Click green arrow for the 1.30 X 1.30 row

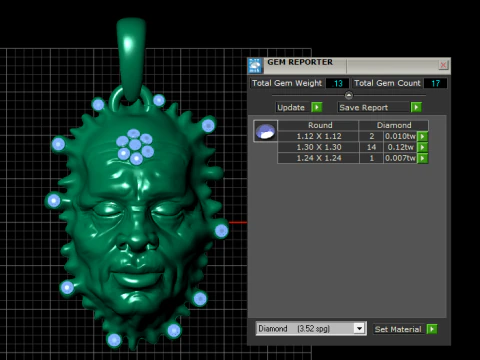422,147
